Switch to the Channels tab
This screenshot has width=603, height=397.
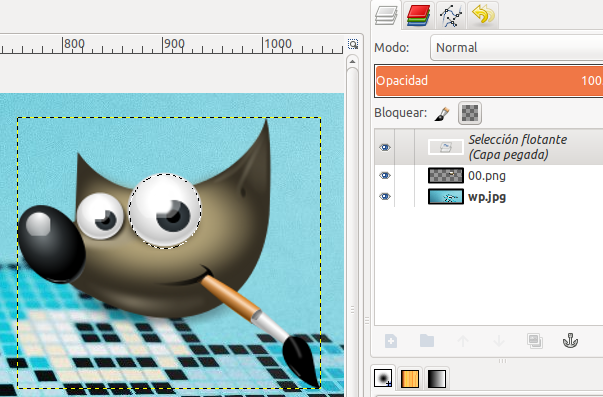(418, 15)
